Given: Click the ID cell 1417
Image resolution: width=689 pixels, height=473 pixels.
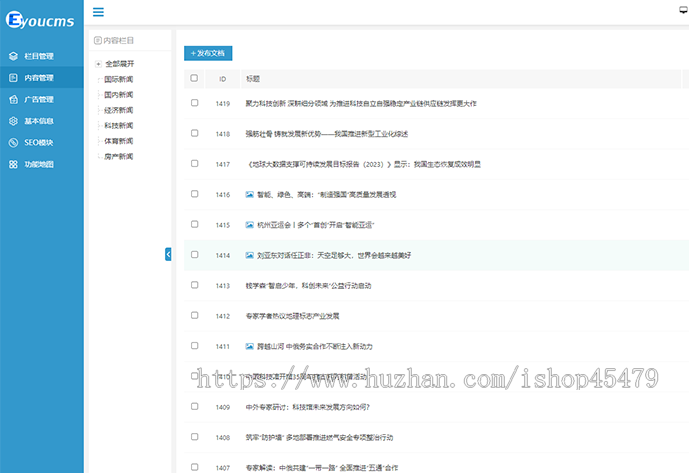Looking at the screenshot, I should click(223, 164).
